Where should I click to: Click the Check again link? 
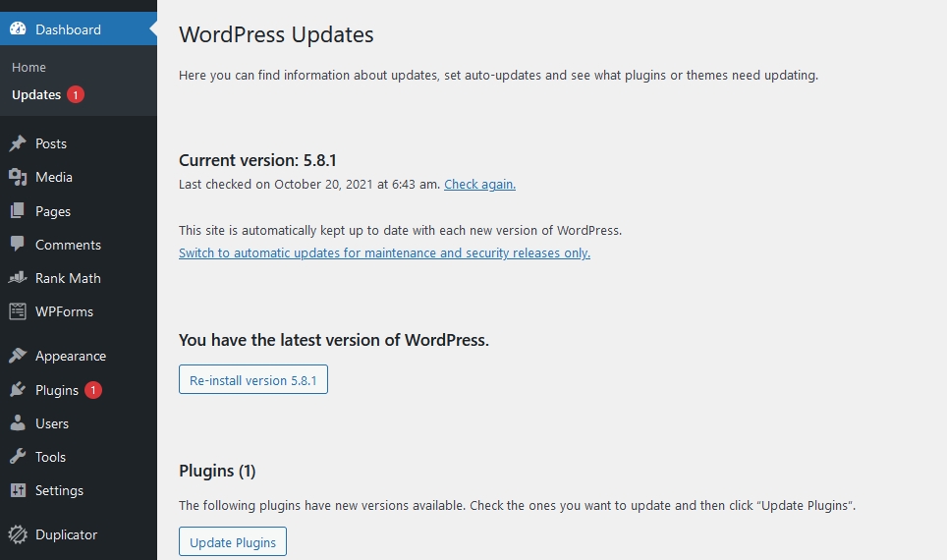[479, 184]
